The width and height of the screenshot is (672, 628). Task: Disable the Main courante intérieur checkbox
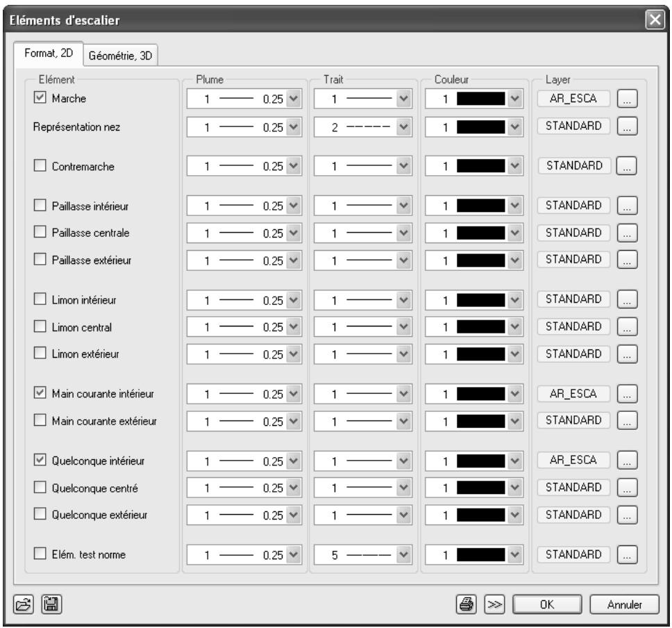[x=40, y=392]
